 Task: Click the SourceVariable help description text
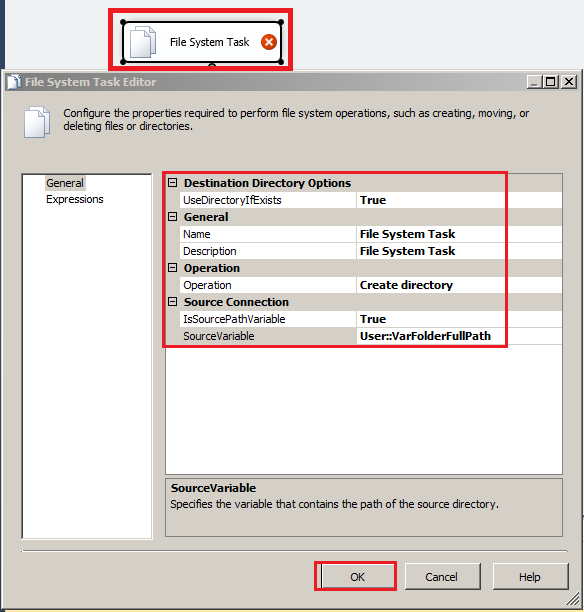pyautogui.click(x=335, y=504)
